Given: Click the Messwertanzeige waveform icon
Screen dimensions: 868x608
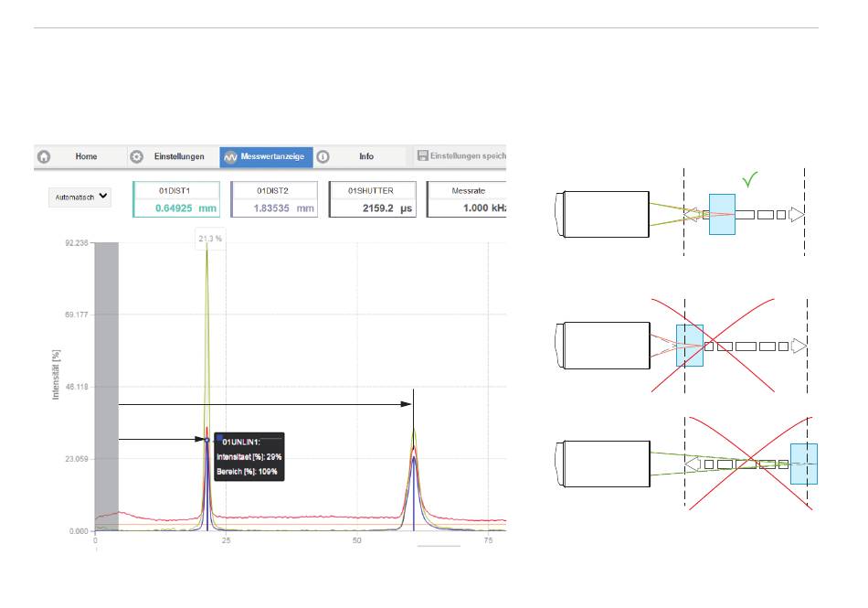Looking at the screenshot, I should tap(229, 156).
